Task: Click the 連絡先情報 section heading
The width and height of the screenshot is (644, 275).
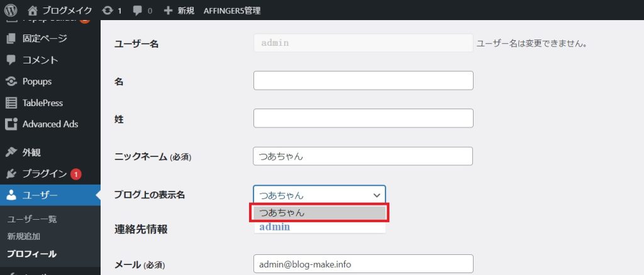Action: coord(140,229)
